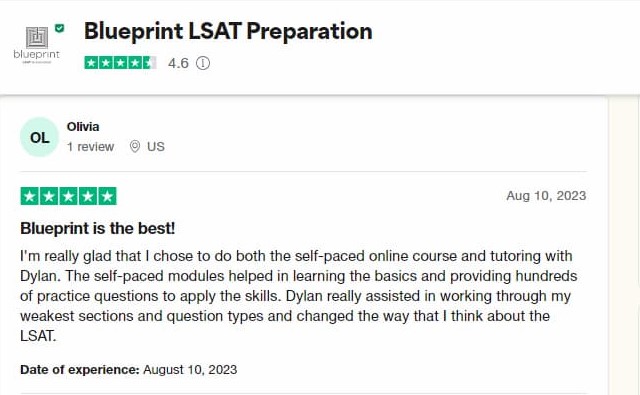640x395 pixels.
Task: Click the first star in Olivia's review
Action: [x=29, y=196]
